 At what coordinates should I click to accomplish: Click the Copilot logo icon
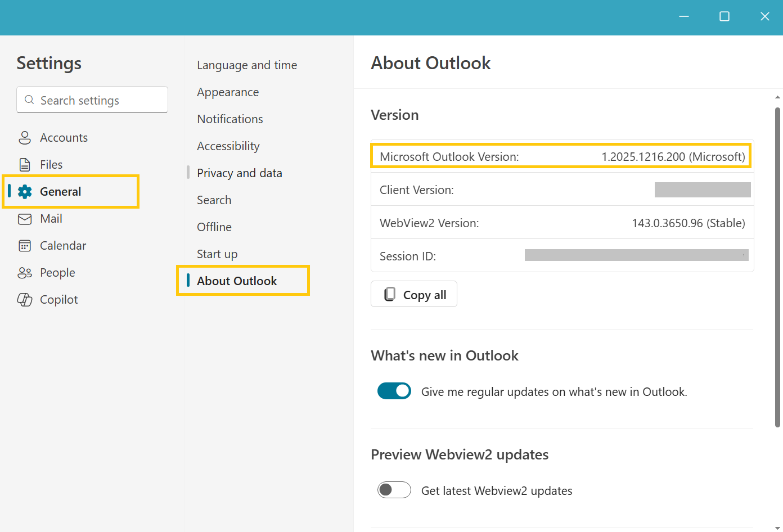pos(25,300)
